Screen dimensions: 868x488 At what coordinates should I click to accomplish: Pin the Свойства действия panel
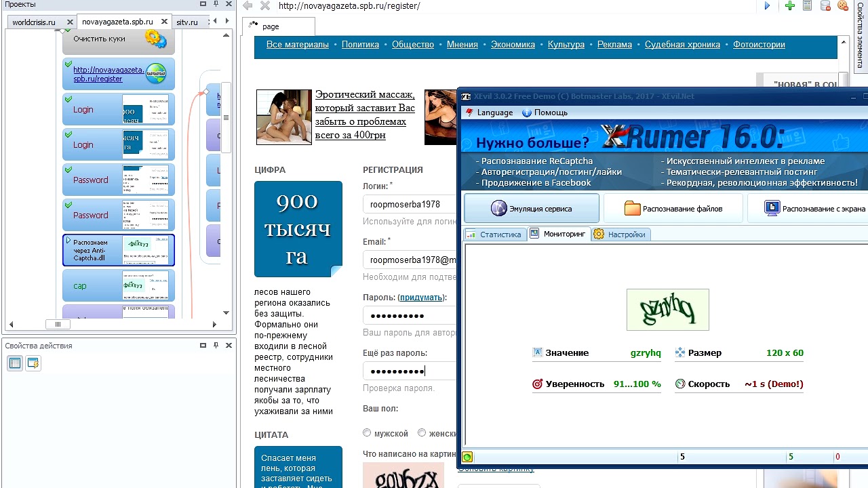pos(216,345)
